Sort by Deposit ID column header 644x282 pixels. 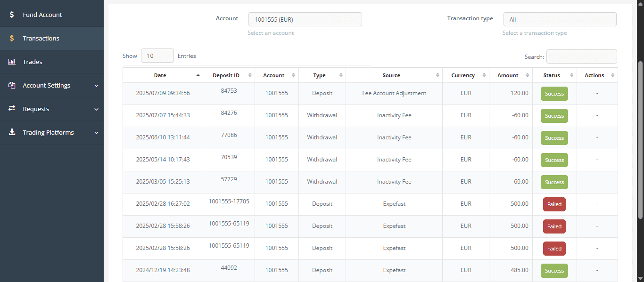226,75
